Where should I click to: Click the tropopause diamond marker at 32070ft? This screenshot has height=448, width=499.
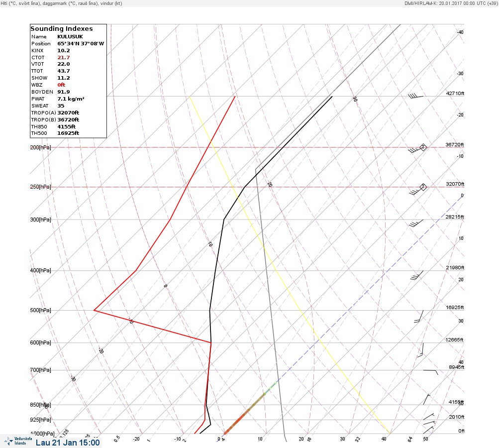click(423, 187)
